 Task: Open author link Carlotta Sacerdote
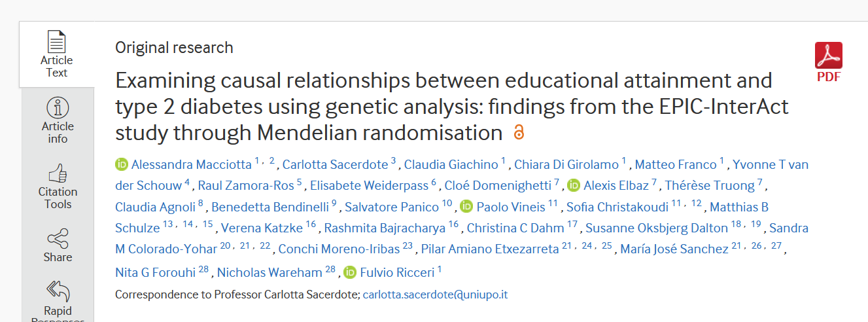tap(336, 164)
